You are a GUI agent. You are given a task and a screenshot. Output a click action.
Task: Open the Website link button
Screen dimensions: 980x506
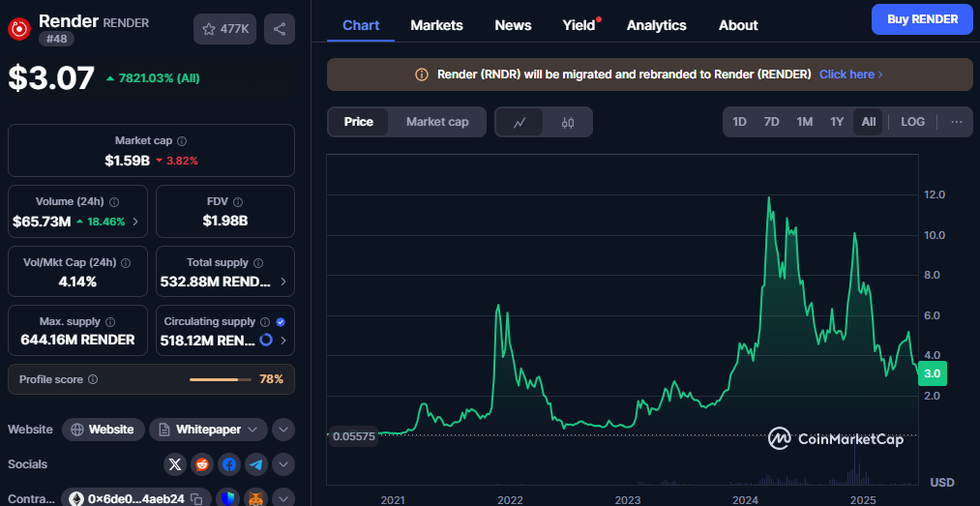(x=104, y=430)
